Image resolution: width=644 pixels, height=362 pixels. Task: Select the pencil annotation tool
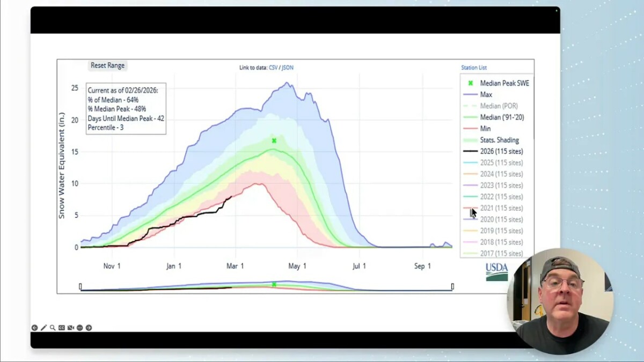tap(44, 328)
